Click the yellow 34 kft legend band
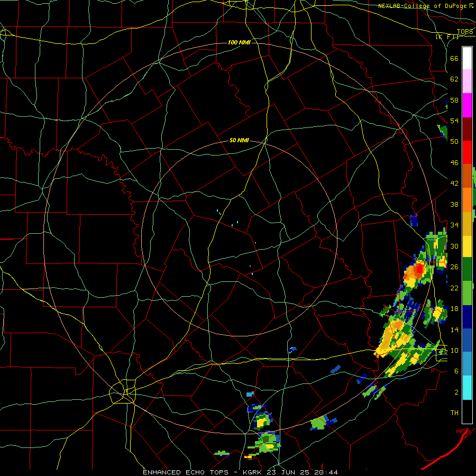Viewport: 476px width, 476px height. 467,246
